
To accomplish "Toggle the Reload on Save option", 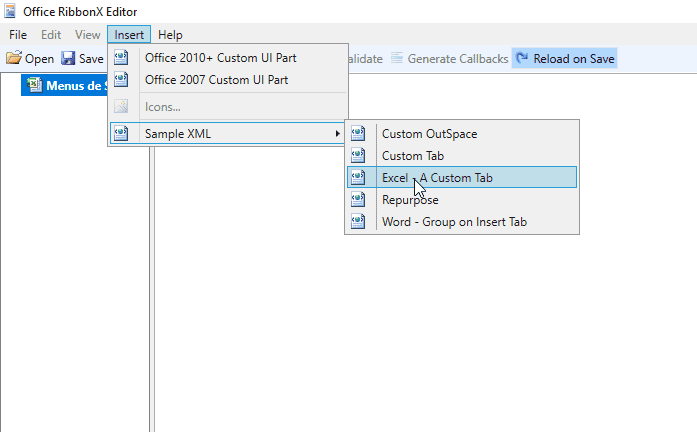I will [565, 59].
